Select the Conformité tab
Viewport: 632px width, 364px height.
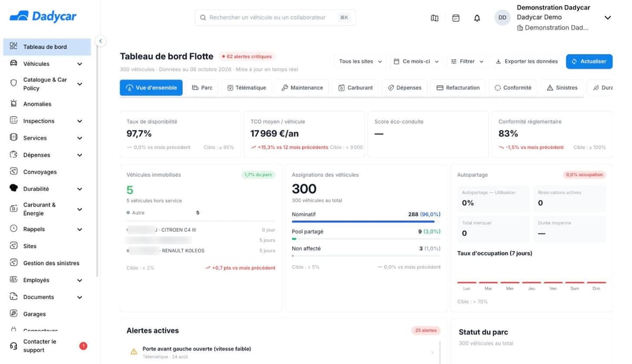pos(513,88)
